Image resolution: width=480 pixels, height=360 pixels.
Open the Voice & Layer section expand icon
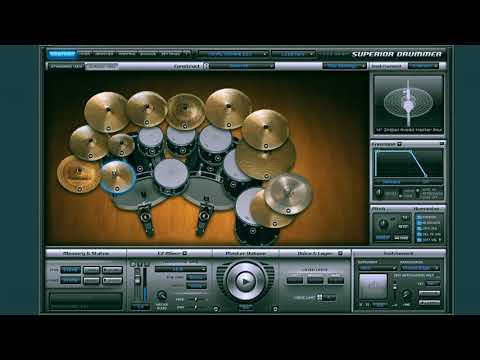click(340, 253)
